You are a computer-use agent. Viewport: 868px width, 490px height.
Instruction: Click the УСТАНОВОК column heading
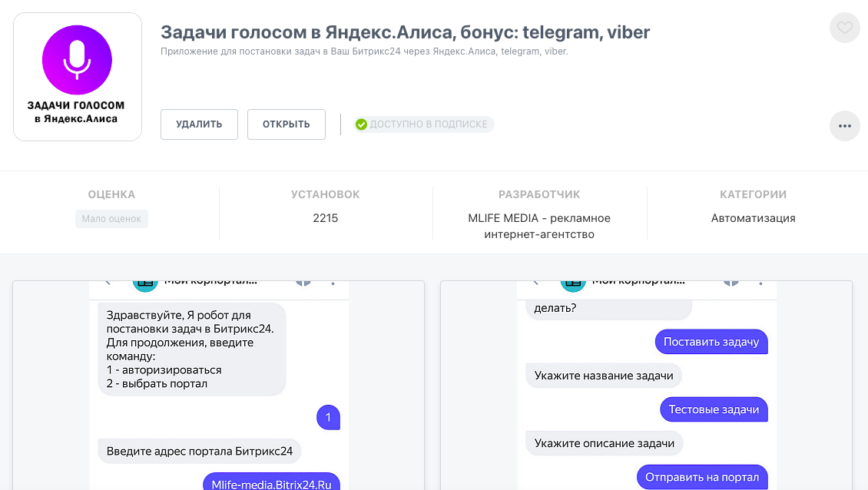(326, 194)
